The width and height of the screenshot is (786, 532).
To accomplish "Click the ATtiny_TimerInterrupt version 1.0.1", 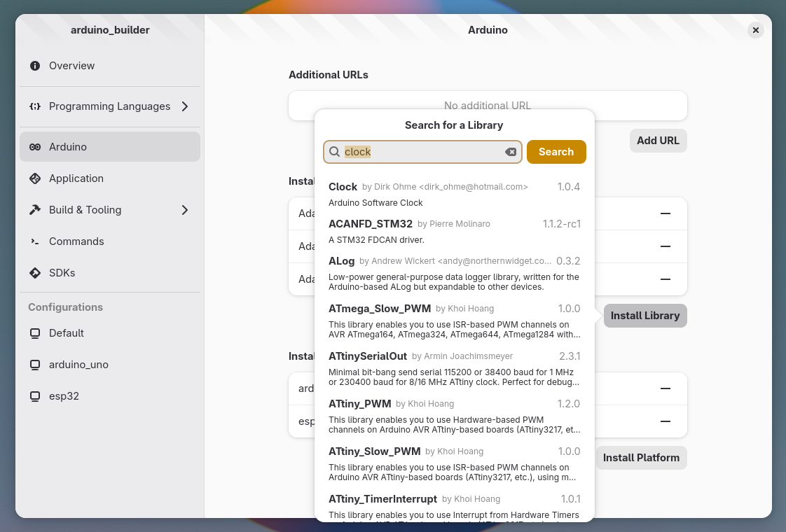I will (570, 499).
